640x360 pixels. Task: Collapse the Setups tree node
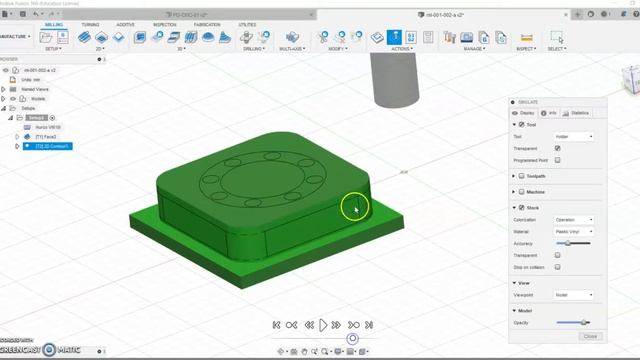pos(4,108)
